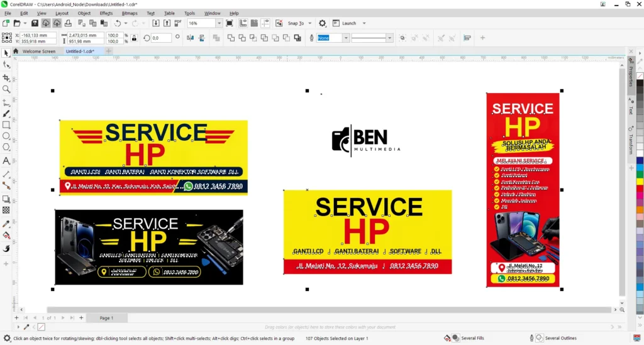Activate the Text tool
This screenshot has width=644, height=345.
tap(6, 160)
